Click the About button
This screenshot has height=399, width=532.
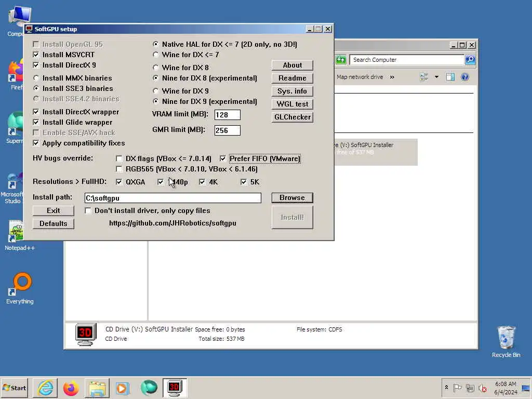point(292,65)
